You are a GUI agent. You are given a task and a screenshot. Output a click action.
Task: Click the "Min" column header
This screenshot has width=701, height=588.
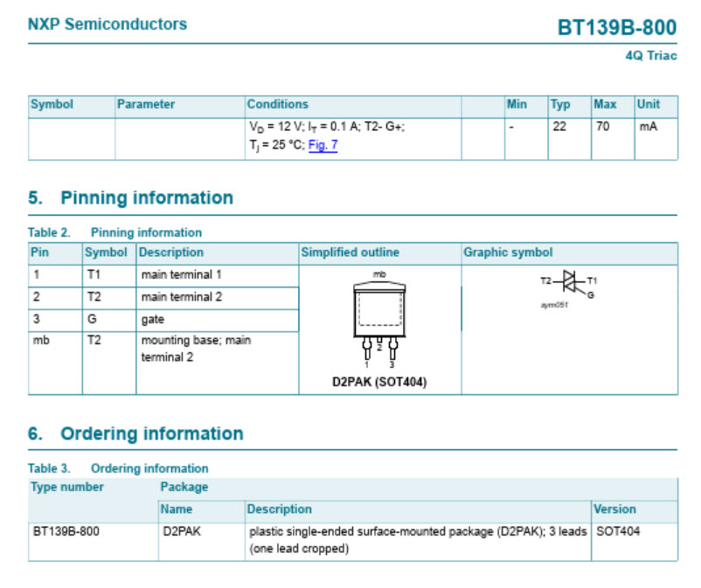click(517, 104)
